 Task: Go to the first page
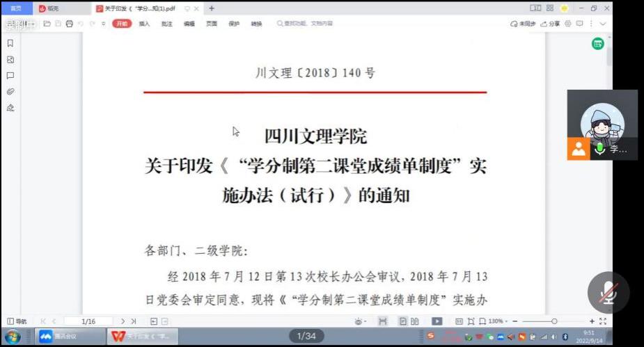click(x=43, y=321)
